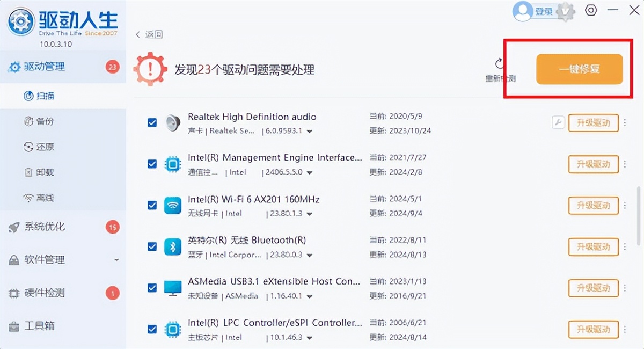Click the 软件管理 bag icon
The height and width of the screenshot is (349, 644).
[x=14, y=260]
